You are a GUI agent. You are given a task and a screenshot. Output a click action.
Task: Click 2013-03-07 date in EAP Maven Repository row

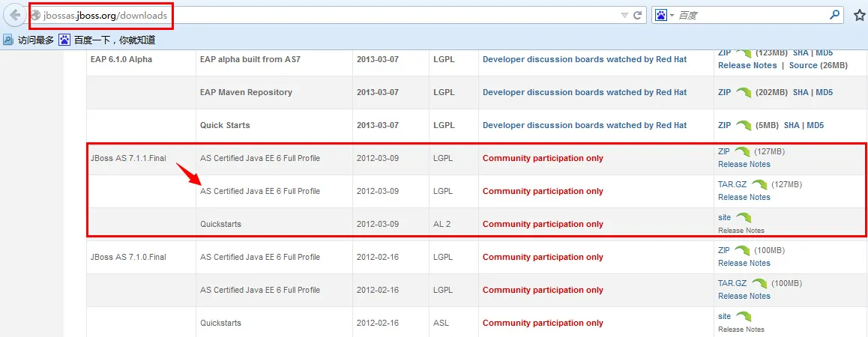pyautogui.click(x=378, y=92)
